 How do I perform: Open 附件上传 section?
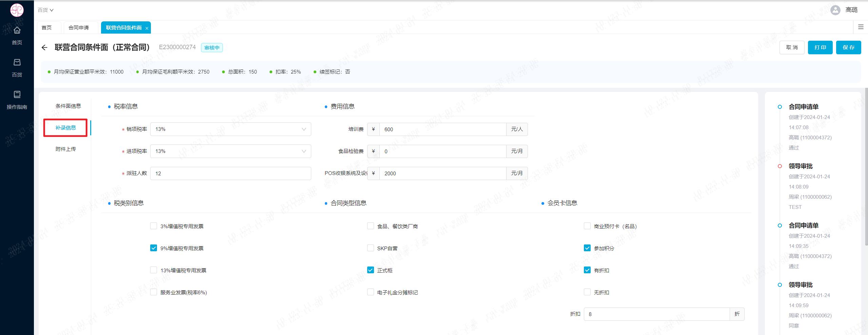click(66, 149)
